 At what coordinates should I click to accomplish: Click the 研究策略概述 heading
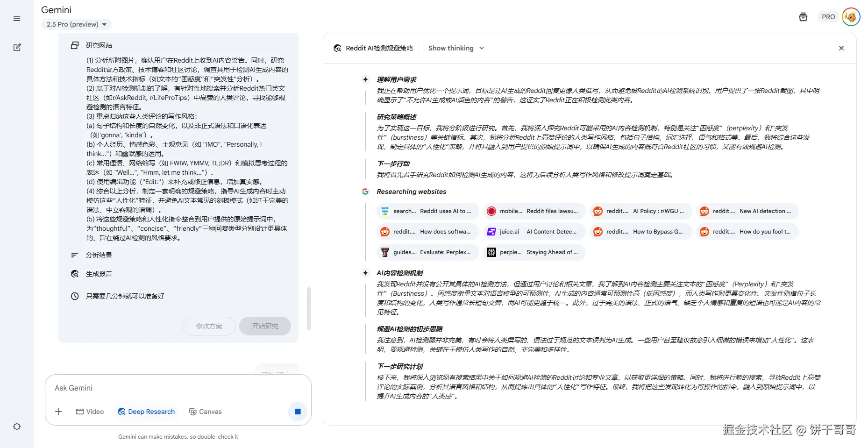pos(397,117)
